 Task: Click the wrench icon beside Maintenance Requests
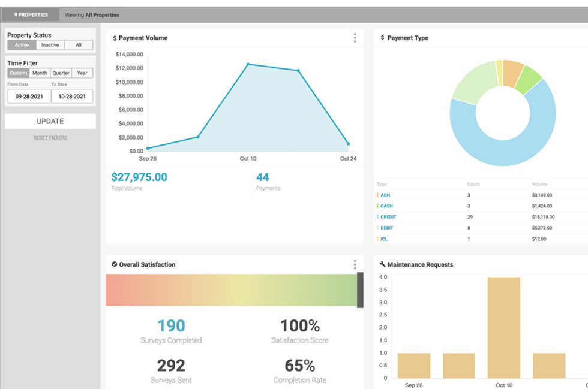coord(383,264)
